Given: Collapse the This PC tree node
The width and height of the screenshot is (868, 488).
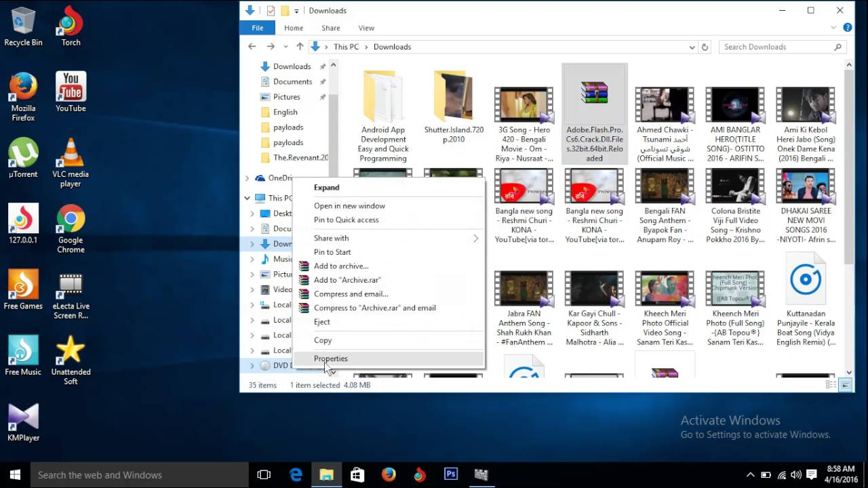Looking at the screenshot, I should point(247,198).
